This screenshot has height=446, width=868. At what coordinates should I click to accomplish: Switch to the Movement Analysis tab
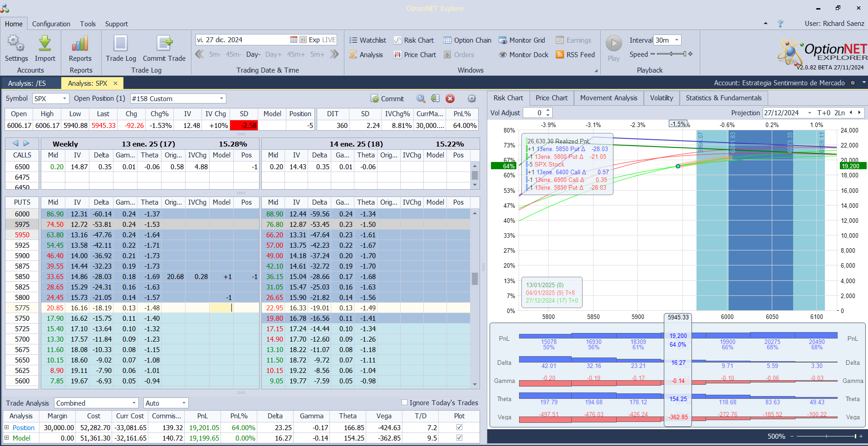tap(608, 98)
